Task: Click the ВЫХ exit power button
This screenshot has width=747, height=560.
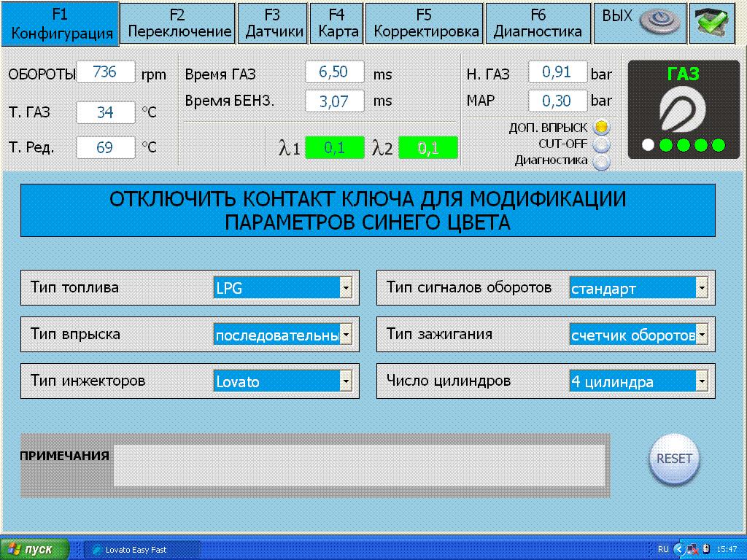Action: (640, 23)
